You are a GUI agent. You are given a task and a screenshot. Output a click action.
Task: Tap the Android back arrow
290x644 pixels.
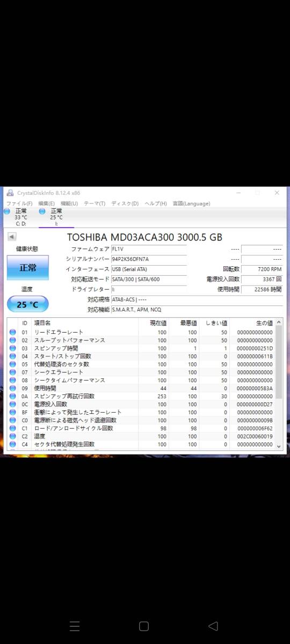213,626
